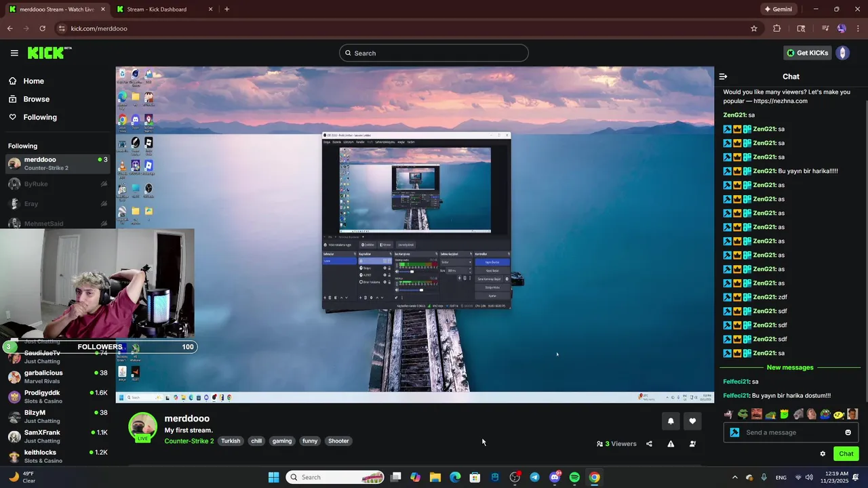The image size is (868, 488).
Task: Open the emoji picker in chat box
Action: click(848, 432)
